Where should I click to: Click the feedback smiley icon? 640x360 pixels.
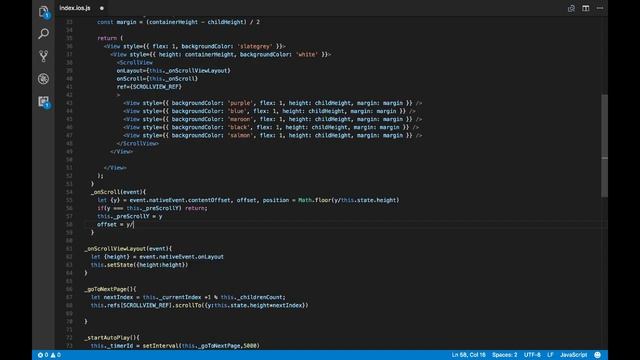(x=598, y=355)
